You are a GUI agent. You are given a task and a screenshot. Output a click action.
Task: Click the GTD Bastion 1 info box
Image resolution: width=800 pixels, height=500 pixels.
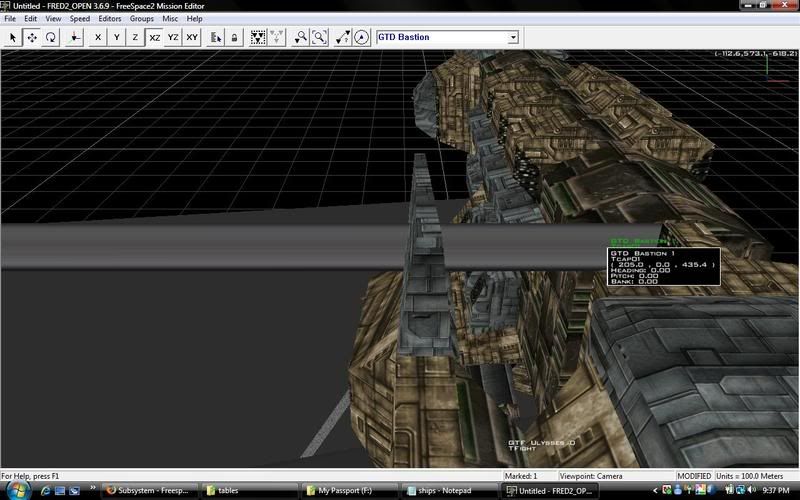coord(663,266)
